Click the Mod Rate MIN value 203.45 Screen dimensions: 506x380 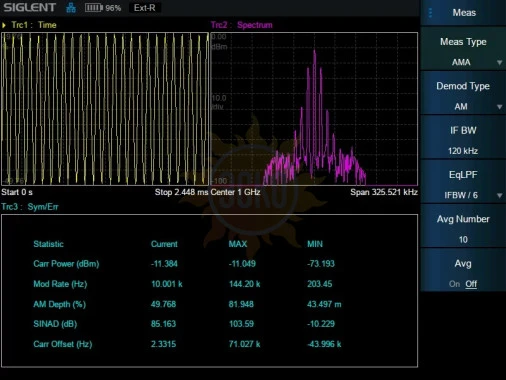coord(320,284)
